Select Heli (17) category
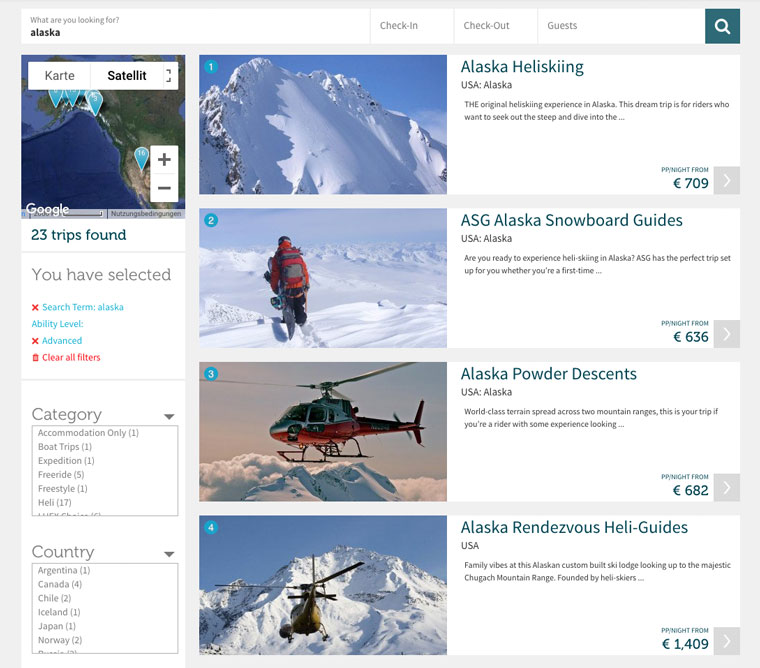Screen dimensions: 760x668 (55, 503)
